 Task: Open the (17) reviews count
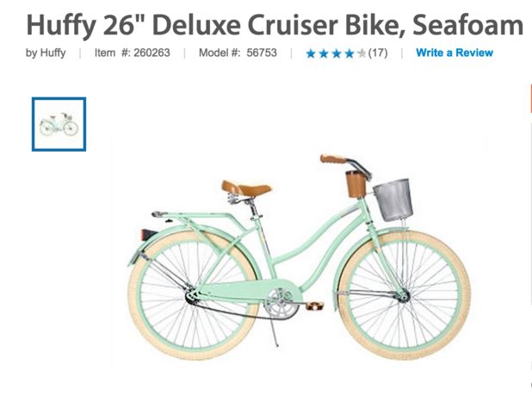(x=378, y=53)
